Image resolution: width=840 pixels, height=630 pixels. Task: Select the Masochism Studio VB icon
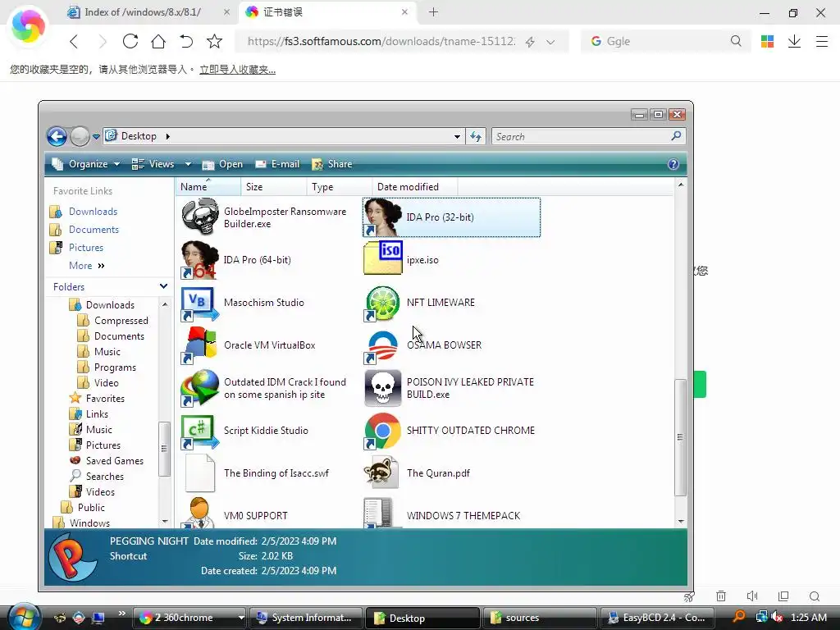click(x=200, y=304)
